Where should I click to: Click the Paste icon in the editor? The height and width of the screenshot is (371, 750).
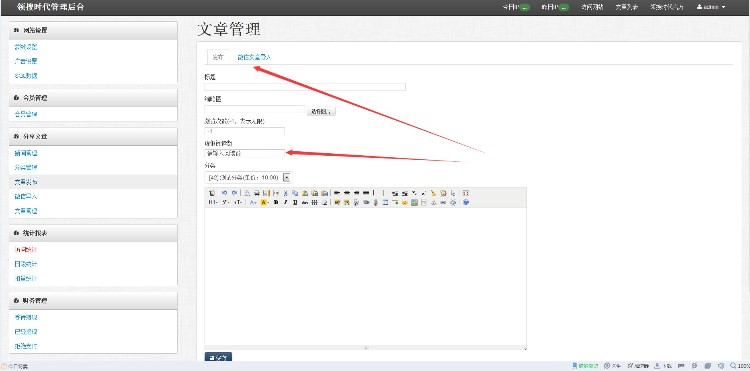(x=305, y=193)
